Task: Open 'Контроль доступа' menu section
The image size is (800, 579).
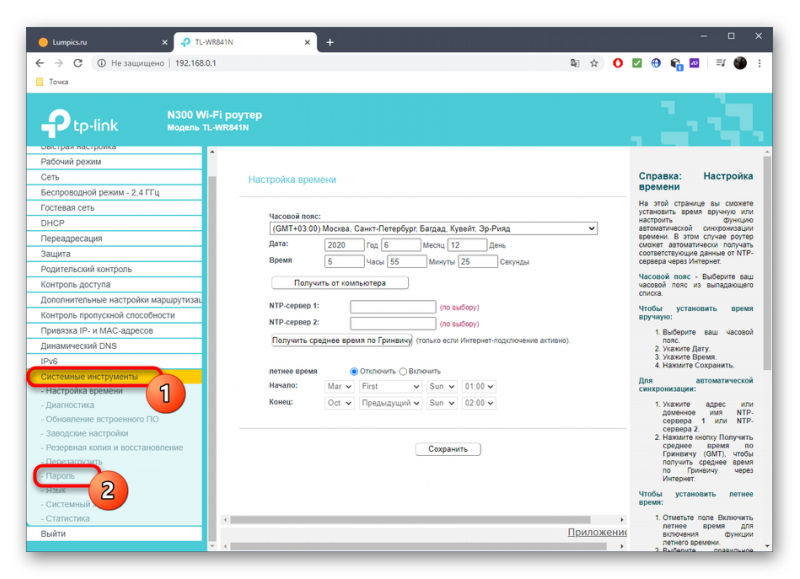Action: [x=114, y=284]
